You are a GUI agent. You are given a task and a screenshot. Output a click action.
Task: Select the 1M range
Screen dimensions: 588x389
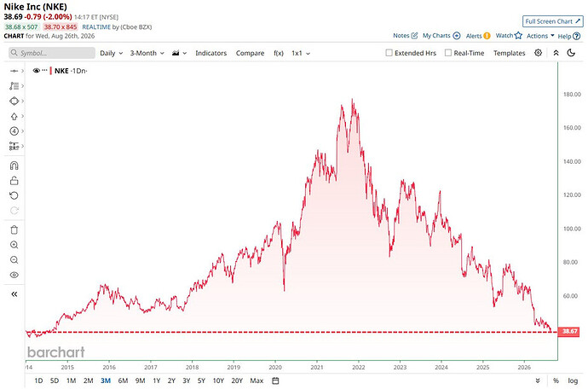72,380
